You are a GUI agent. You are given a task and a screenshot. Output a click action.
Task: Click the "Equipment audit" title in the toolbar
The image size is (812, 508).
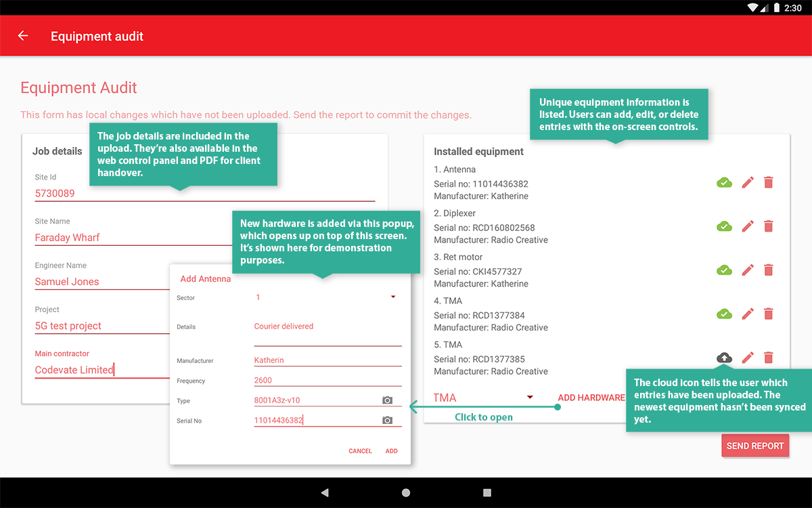coord(97,37)
